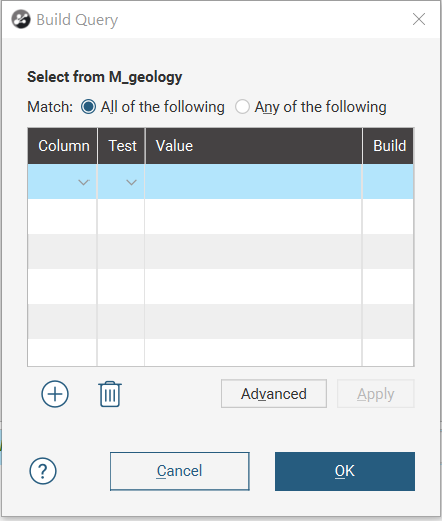The height and width of the screenshot is (521, 442).
Task: Select 'Any of the following' match option
Action: pyautogui.click(x=242, y=107)
